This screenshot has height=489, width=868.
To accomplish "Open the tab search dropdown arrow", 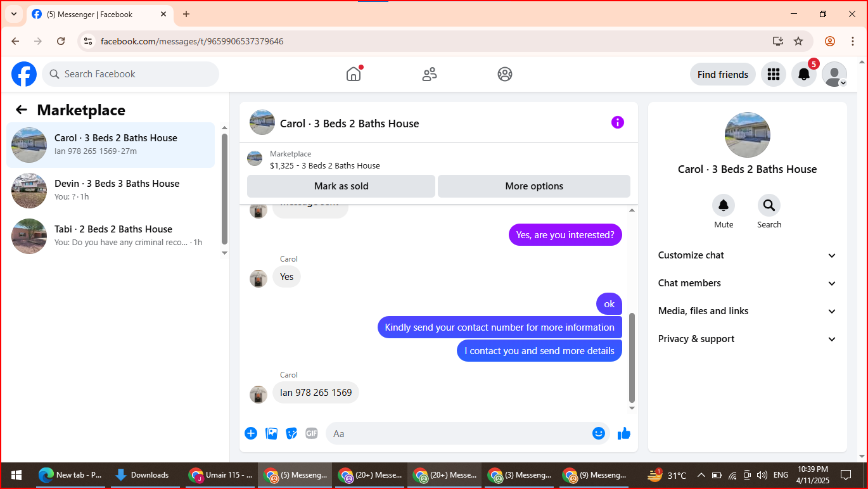I will point(13,14).
